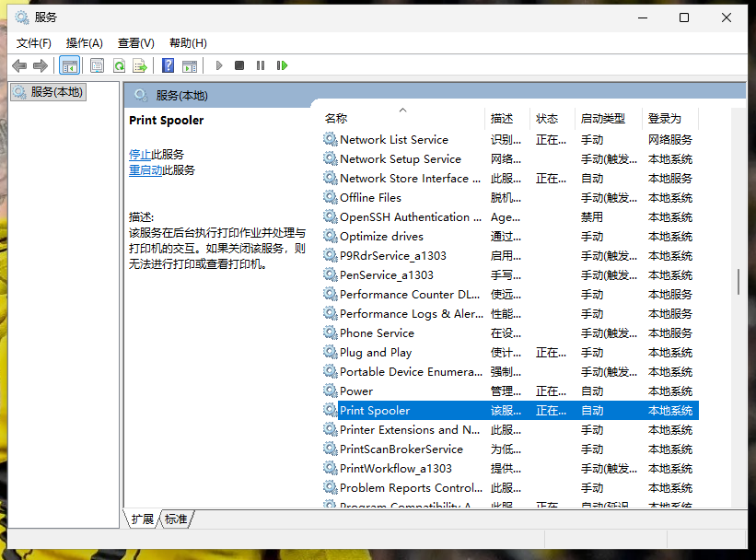Open the 查看(V) menu
Viewport: 756px width, 560px height.
pos(136,43)
